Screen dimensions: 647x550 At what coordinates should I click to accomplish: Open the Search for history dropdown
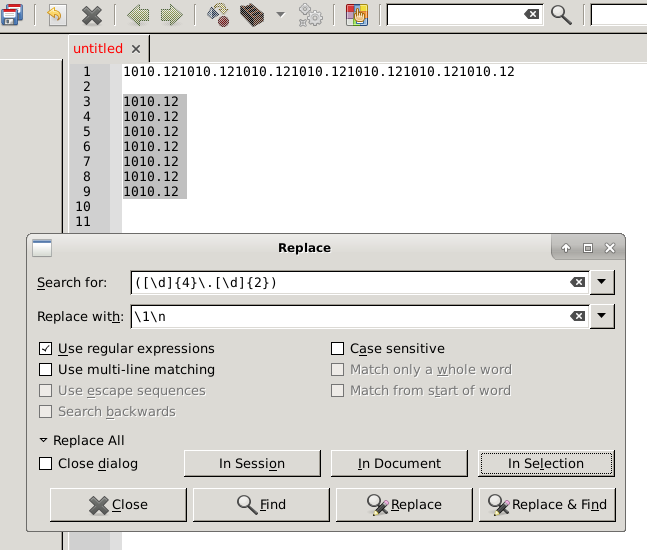pos(602,282)
